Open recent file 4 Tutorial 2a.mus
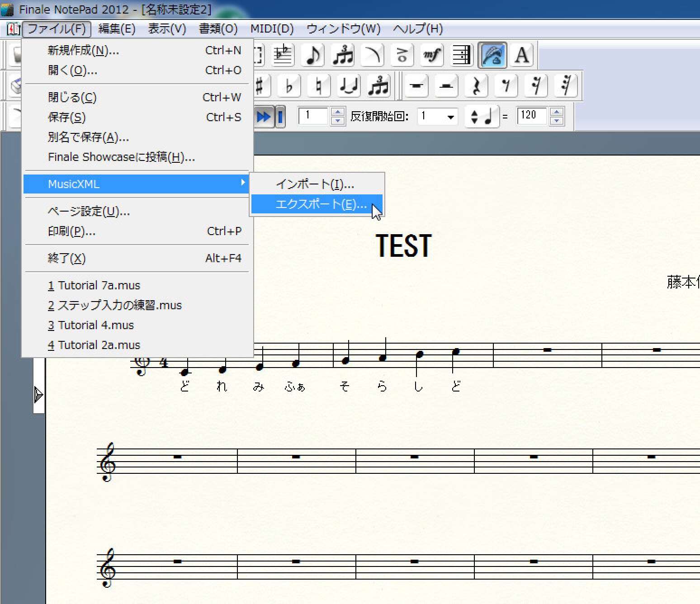 tap(137, 345)
